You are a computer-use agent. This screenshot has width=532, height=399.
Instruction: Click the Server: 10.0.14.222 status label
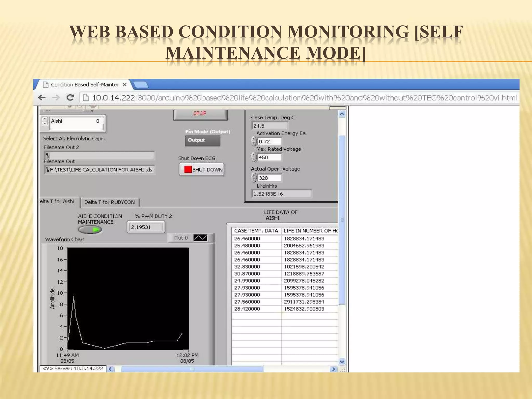[73, 369]
